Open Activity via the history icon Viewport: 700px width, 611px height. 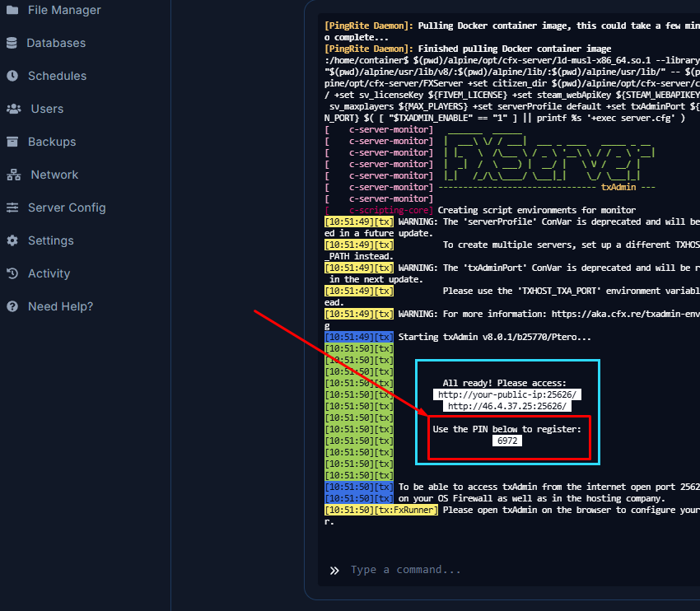click(12, 273)
